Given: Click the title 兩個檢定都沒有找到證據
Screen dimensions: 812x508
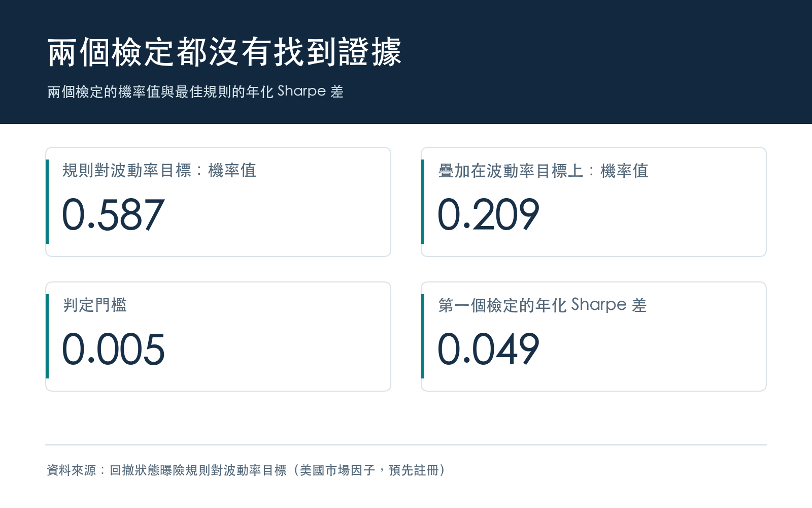Looking at the screenshot, I should tap(224, 52).
